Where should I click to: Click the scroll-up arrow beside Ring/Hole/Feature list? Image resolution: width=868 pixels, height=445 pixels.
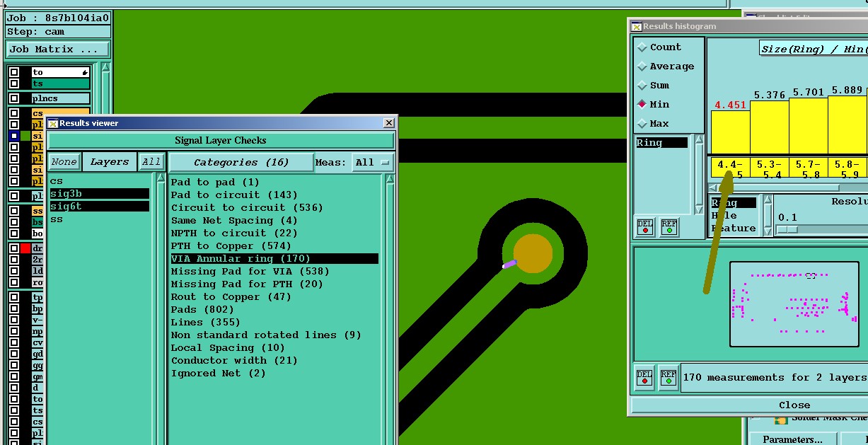(768, 201)
